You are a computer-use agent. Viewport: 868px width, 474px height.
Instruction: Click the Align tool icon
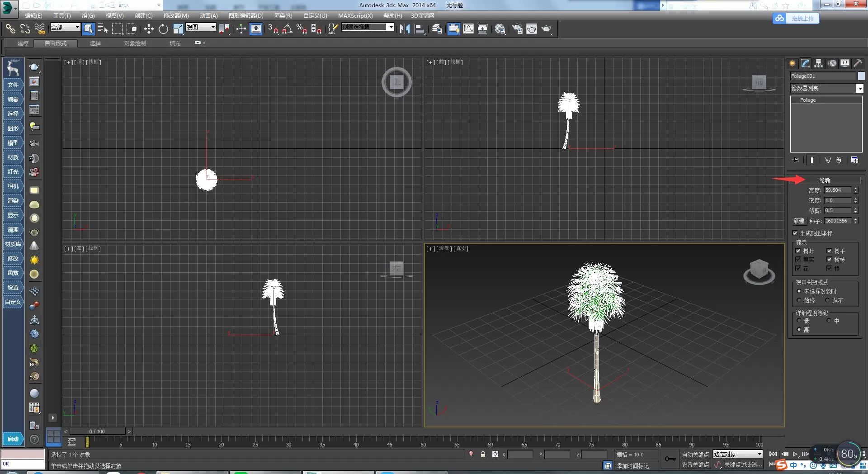[420, 29]
